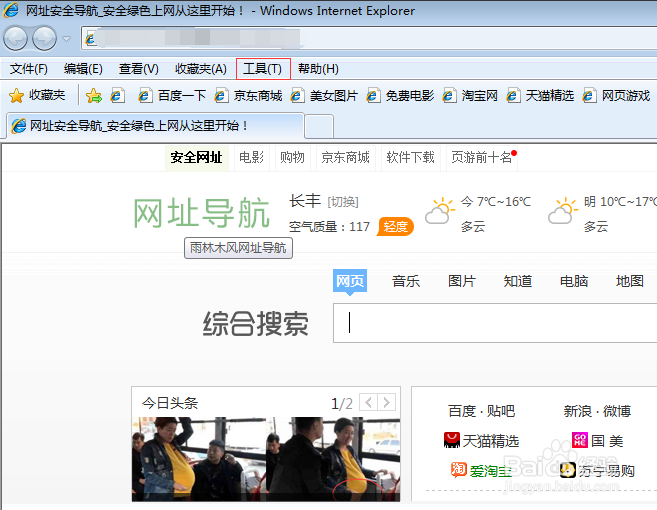Image resolution: width=657 pixels, height=510 pixels.
Task: Click the pink Gome icon
Action: 580,440
